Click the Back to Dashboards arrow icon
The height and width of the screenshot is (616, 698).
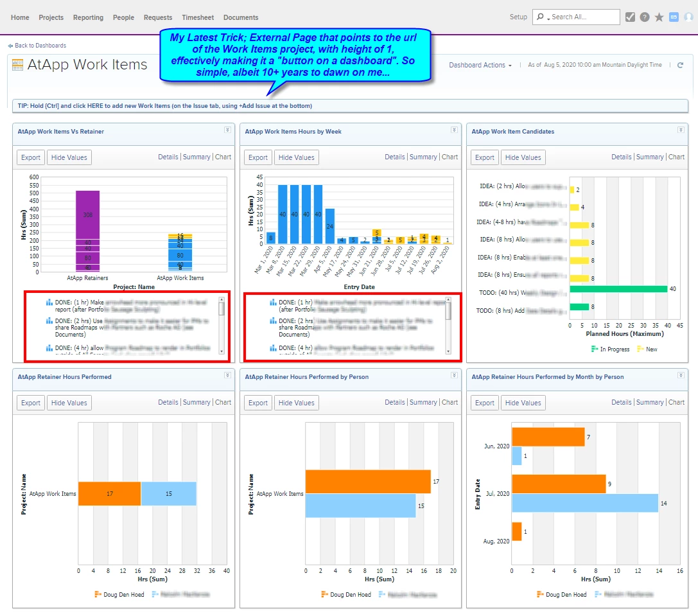[x=10, y=46]
